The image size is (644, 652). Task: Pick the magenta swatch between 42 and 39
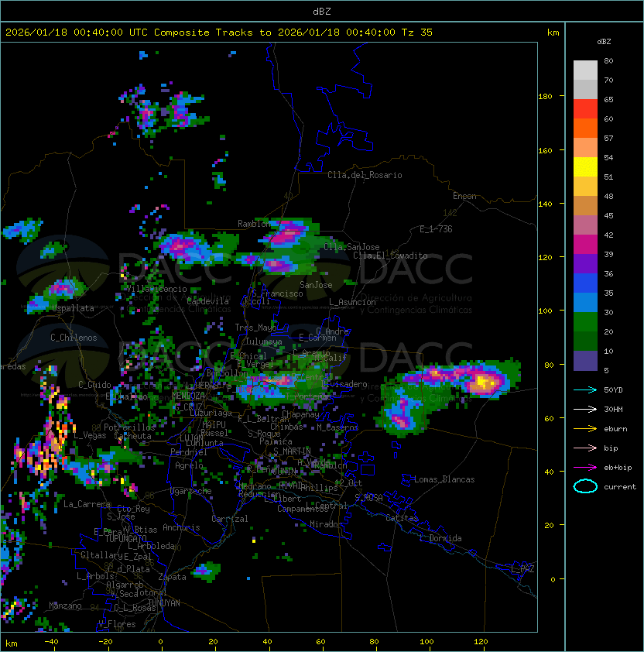point(585,244)
